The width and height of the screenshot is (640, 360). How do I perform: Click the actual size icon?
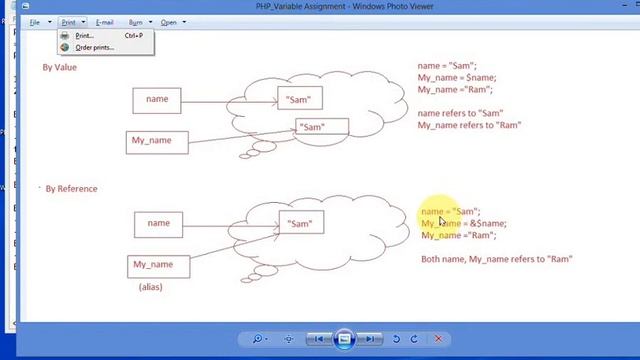tap(289, 339)
